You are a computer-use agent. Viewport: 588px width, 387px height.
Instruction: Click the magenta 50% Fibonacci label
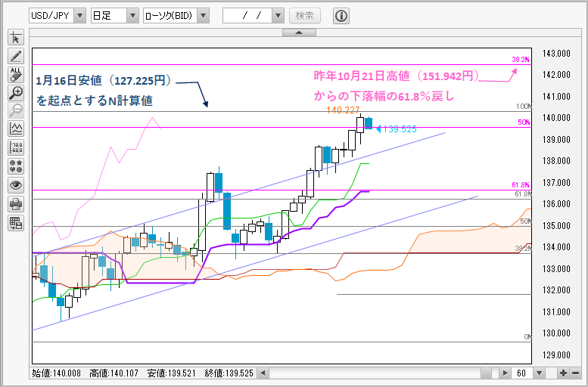coord(524,122)
